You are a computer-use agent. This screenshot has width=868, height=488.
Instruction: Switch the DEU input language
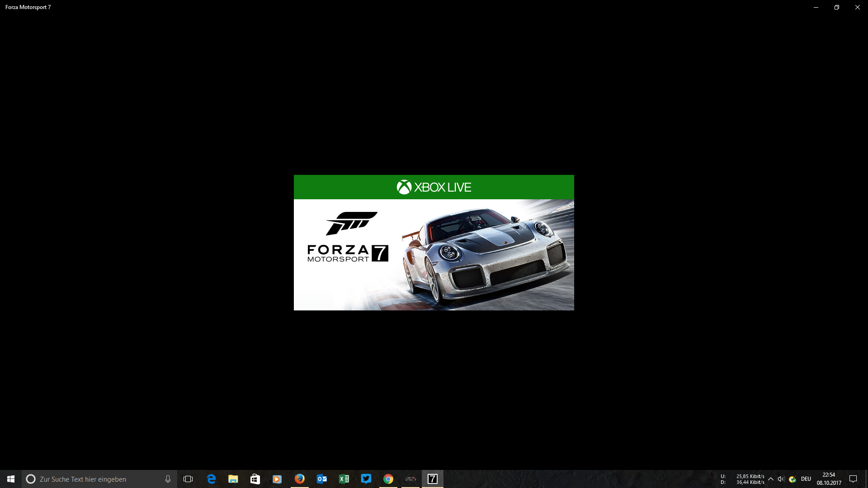click(806, 479)
